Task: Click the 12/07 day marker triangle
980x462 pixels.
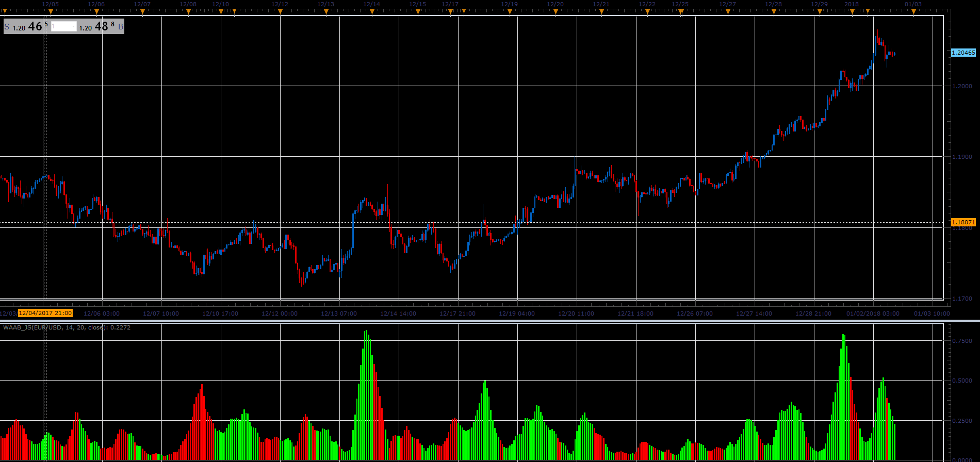Action: [x=142, y=11]
